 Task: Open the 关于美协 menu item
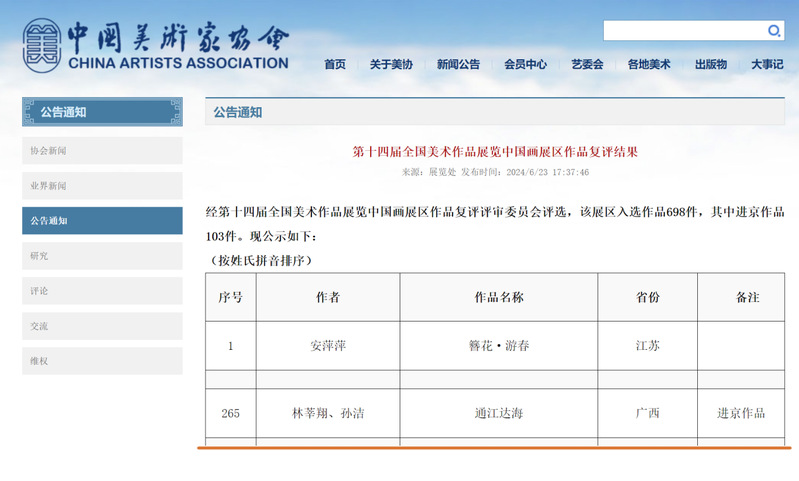391,64
